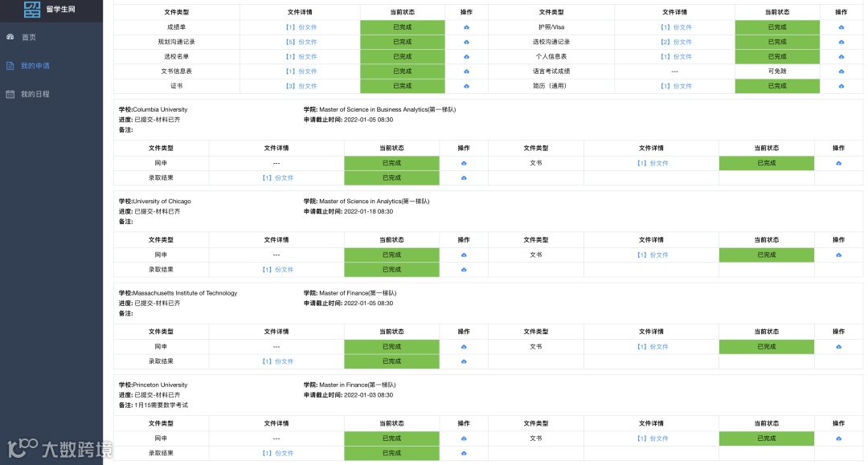
Task: Click Princeton University 网申 cloud icon
Action: tap(464, 438)
